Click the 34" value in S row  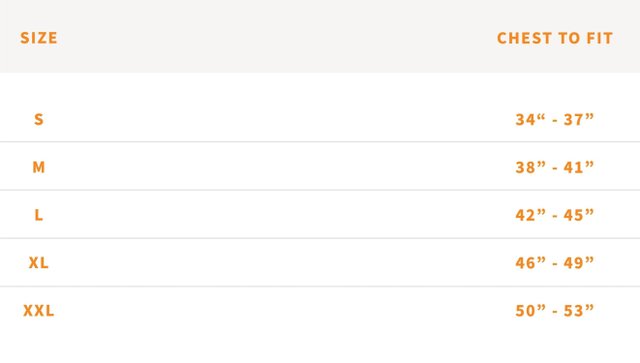530,119
